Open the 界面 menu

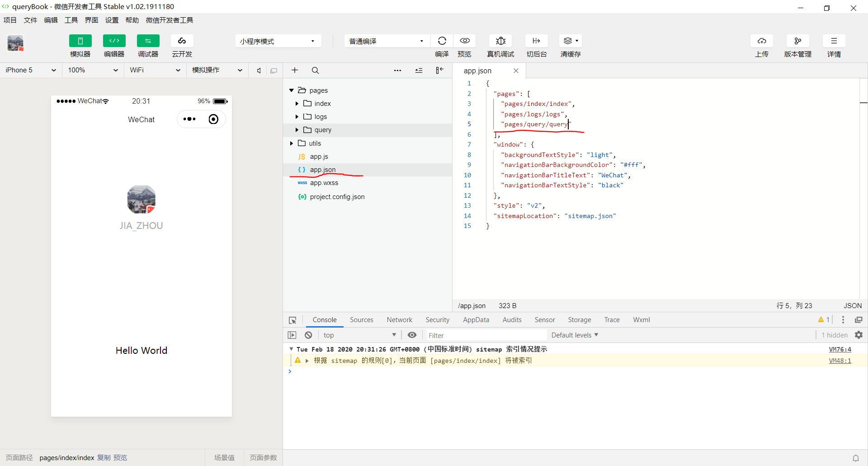point(91,20)
